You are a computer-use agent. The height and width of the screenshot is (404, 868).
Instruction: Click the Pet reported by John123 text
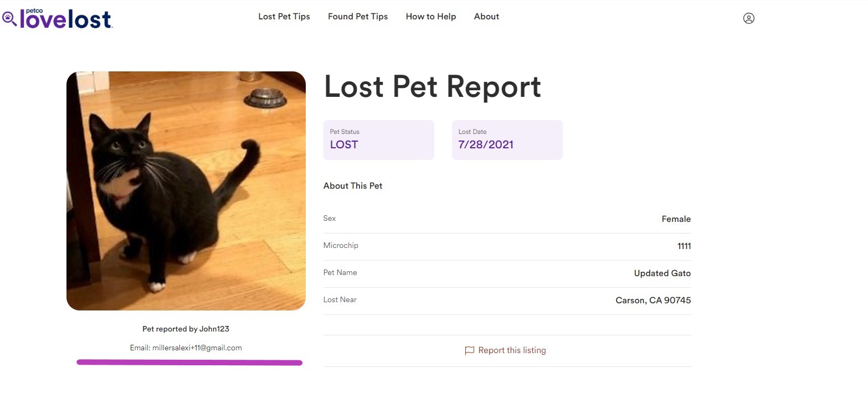[186, 328]
